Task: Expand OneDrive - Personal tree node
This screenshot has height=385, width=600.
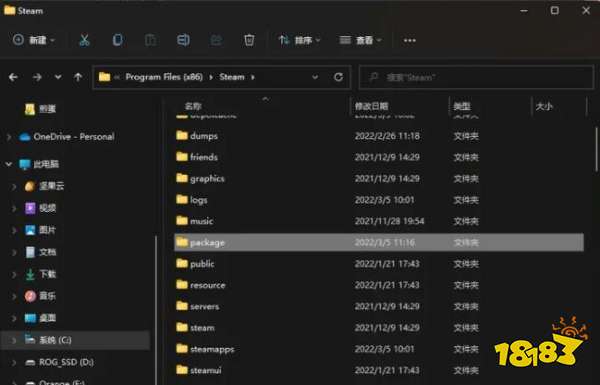Action: [x=9, y=137]
